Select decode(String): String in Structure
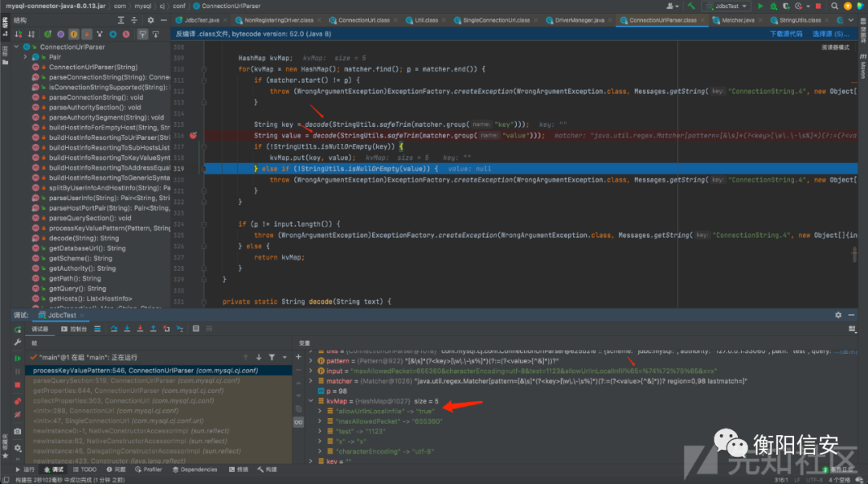This screenshot has width=868, height=484. point(84,238)
